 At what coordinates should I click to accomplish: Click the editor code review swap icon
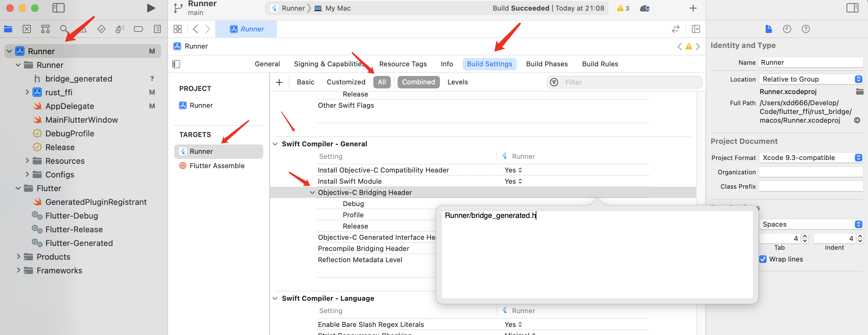click(676, 29)
